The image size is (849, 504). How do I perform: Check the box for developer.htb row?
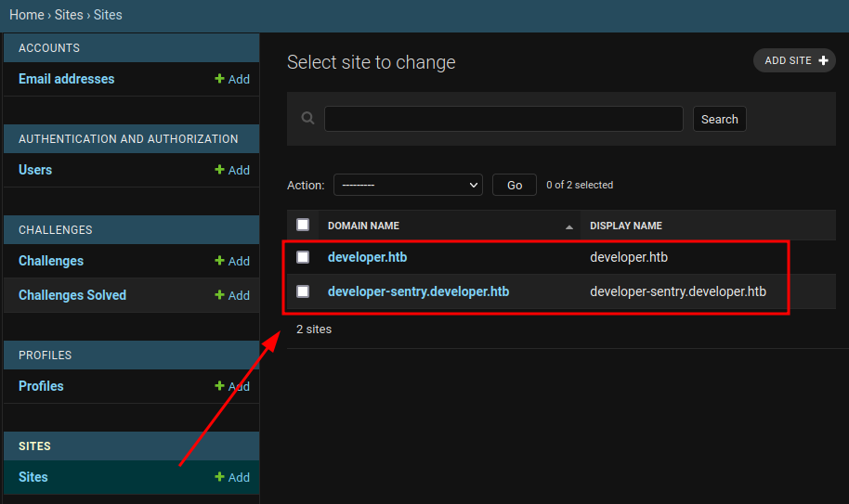[303, 257]
